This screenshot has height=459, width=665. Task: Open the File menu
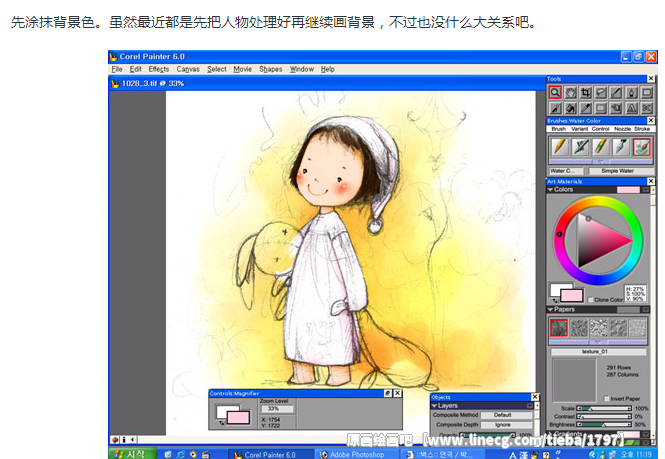tap(117, 69)
